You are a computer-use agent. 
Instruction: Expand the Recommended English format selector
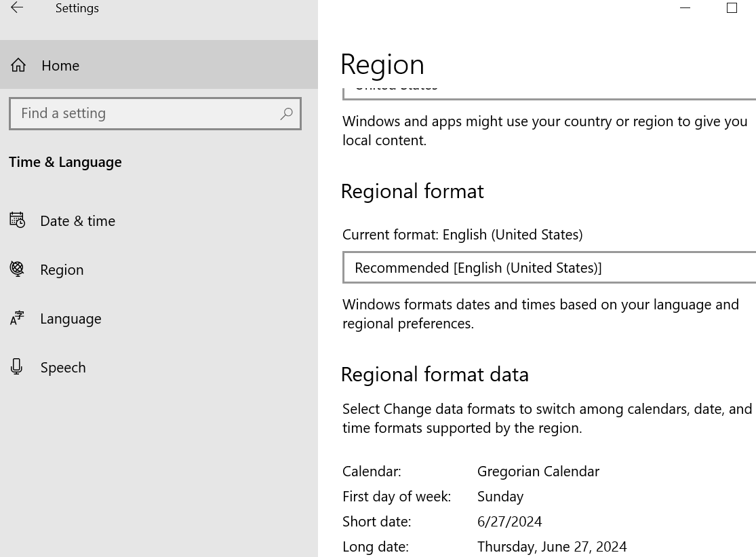[x=549, y=267]
